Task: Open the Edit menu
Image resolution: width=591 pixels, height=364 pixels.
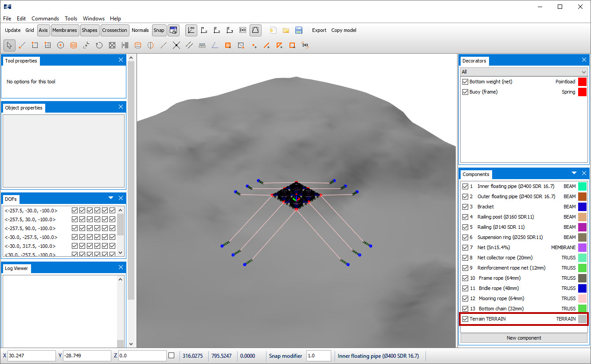Action: (x=21, y=19)
